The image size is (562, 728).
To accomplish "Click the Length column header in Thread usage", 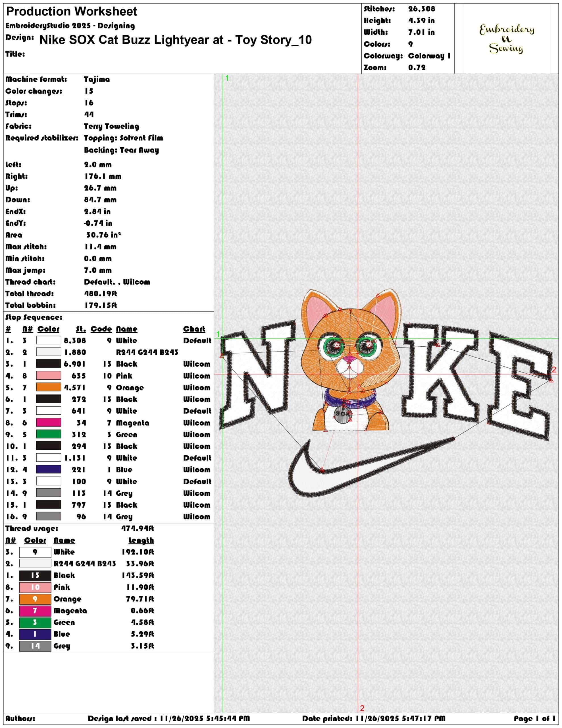I will [141, 540].
